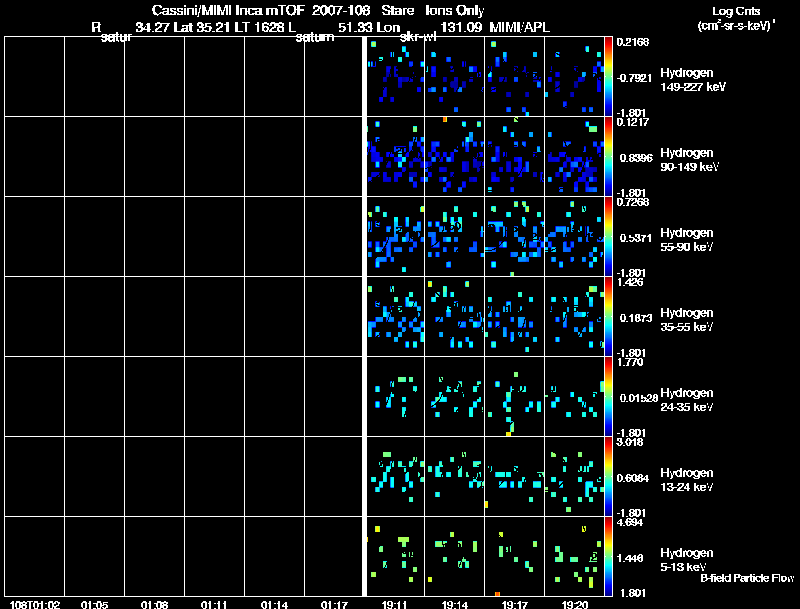This screenshot has width=800, height=609.
Task: Select the 19:20 panel of Hydrogen 5-13 keV
Action: tap(574, 556)
